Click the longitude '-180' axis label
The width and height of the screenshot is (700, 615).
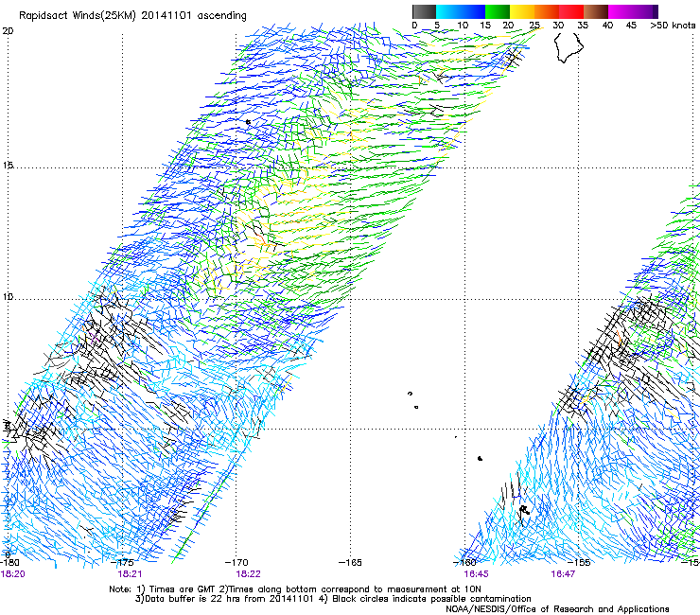coord(9,563)
